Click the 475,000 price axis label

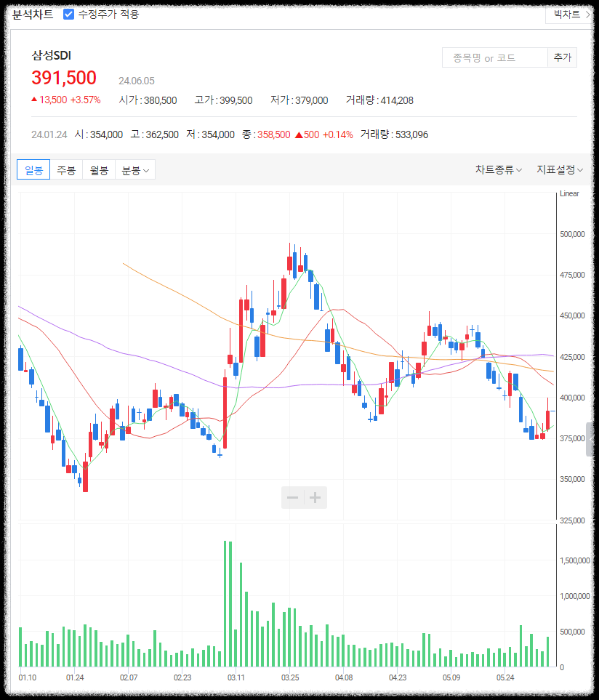pos(572,275)
